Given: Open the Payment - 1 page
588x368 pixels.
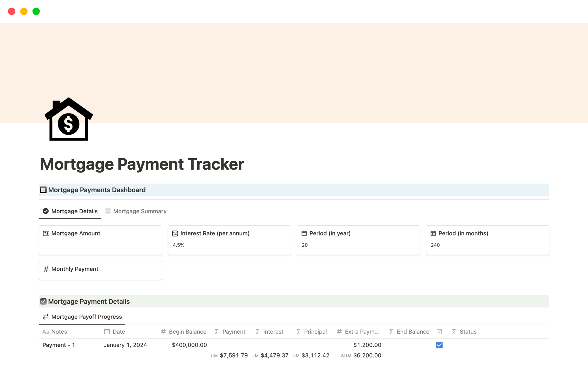Looking at the screenshot, I should (x=58, y=345).
